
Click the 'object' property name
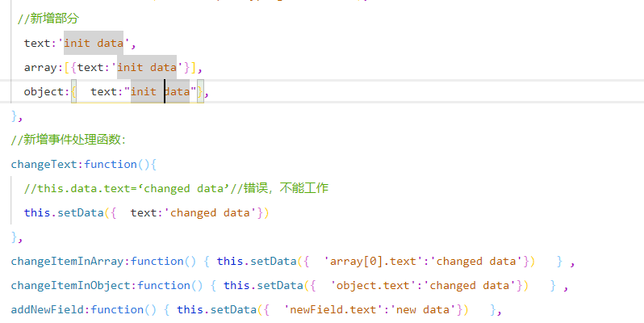coord(44,91)
